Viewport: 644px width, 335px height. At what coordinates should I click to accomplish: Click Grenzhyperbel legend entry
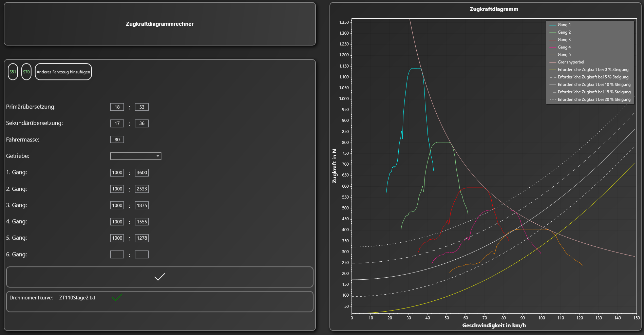click(x=571, y=62)
